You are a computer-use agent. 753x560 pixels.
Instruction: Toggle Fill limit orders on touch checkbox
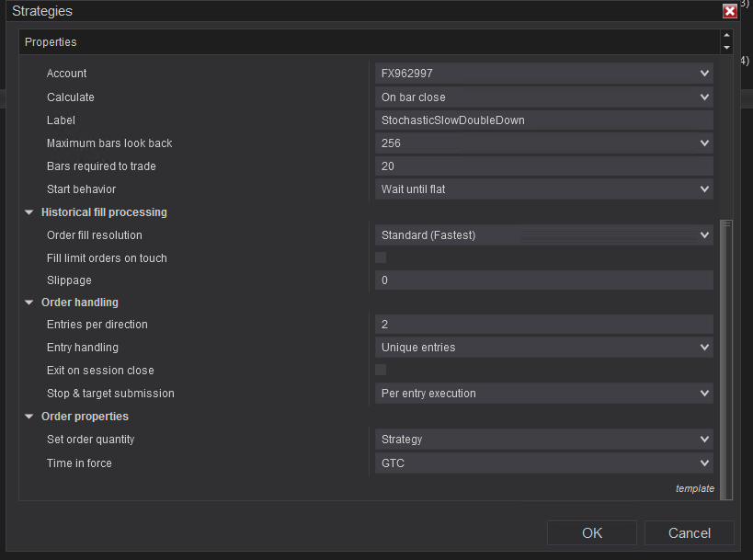pyautogui.click(x=381, y=258)
